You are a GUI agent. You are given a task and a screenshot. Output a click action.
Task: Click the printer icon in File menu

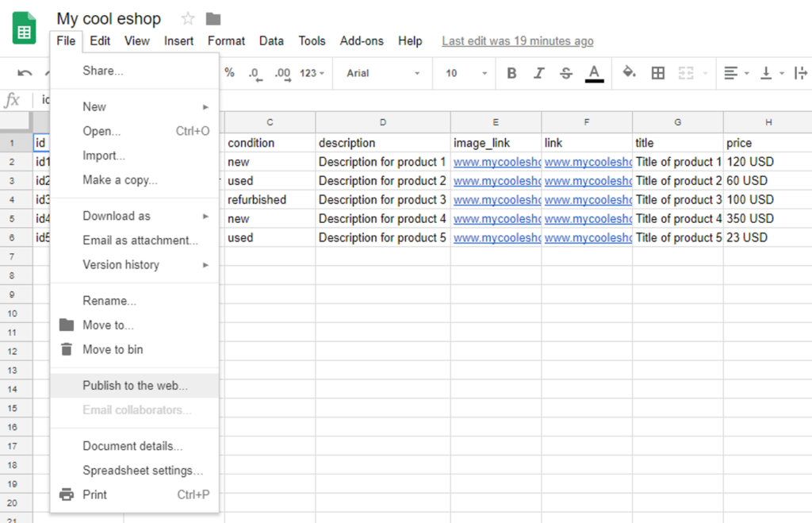tap(67, 494)
